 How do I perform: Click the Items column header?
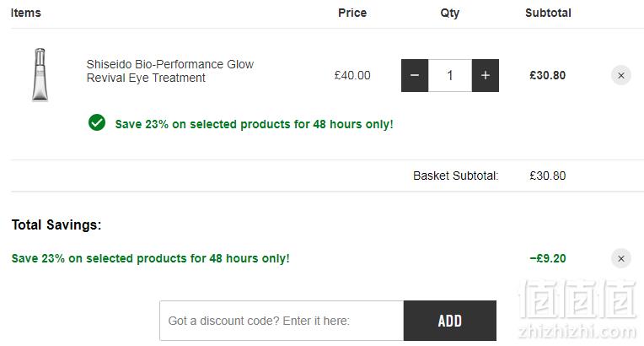(x=26, y=13)
